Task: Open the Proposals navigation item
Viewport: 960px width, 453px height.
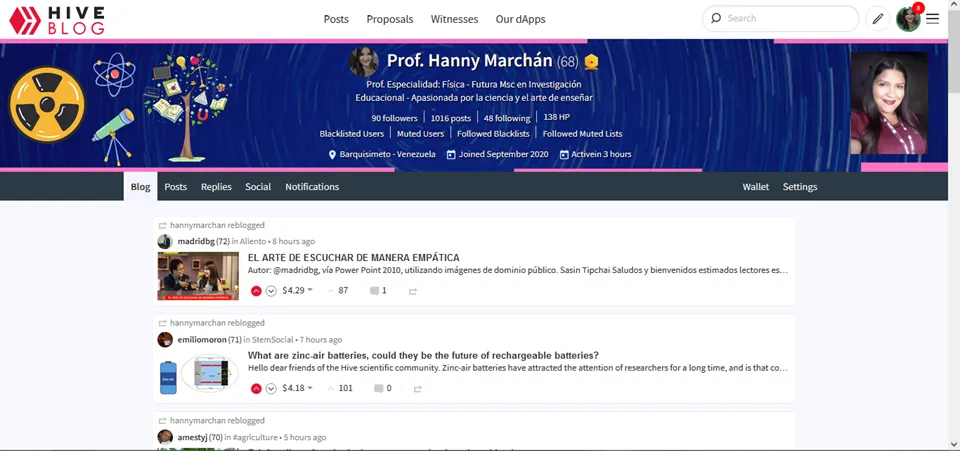Action: (x=390, y=19)
